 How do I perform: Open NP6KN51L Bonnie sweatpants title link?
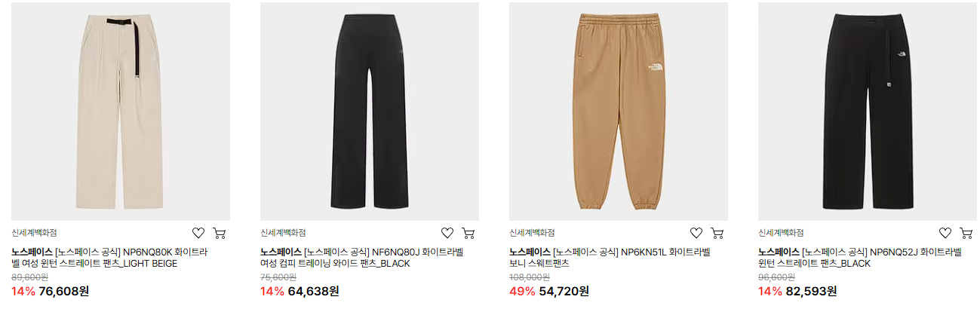[x=610, y=258]
